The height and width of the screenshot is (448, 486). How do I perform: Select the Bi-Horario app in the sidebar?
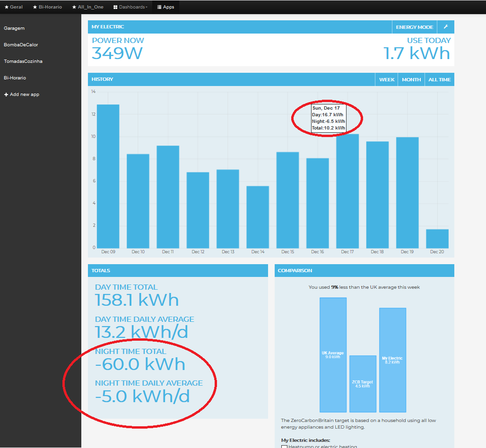(15, 78)
